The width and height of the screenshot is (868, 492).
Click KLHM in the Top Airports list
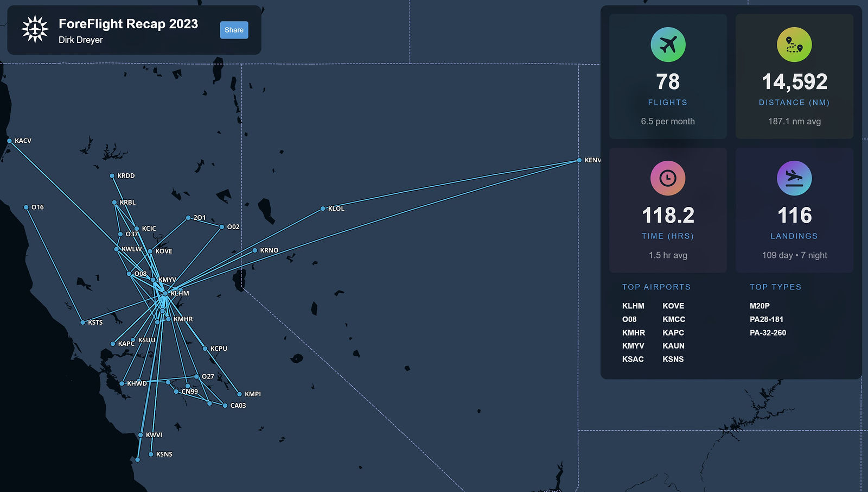coord(633,306)
